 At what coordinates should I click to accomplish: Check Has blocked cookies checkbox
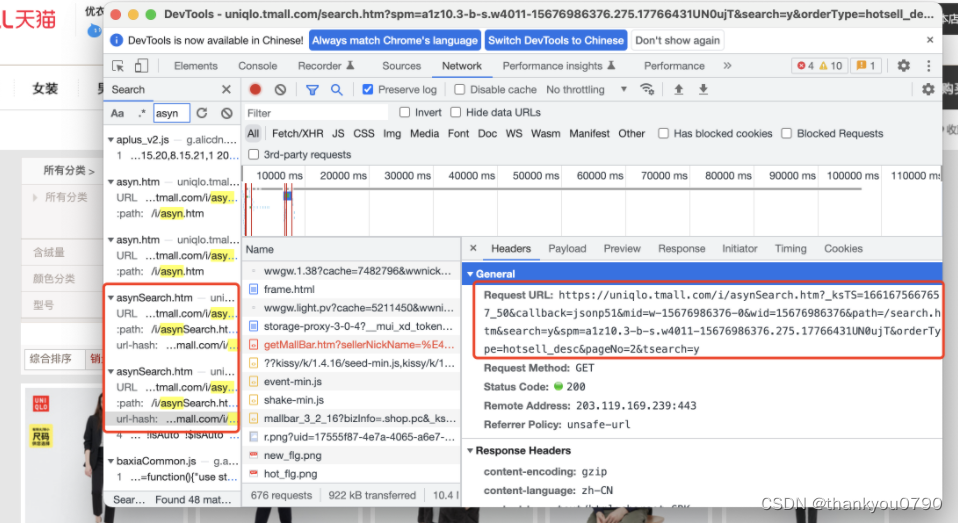(663, 133)
